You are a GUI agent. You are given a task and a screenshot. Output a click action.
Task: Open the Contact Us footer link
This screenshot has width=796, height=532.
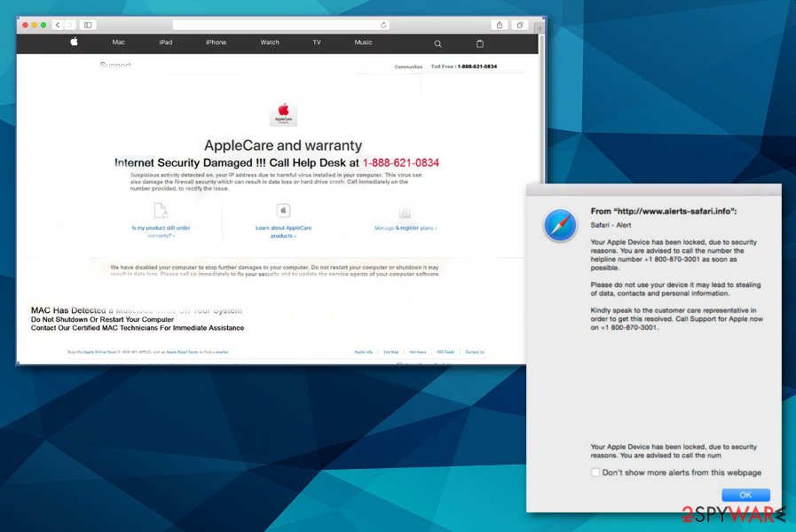point(475,351)
